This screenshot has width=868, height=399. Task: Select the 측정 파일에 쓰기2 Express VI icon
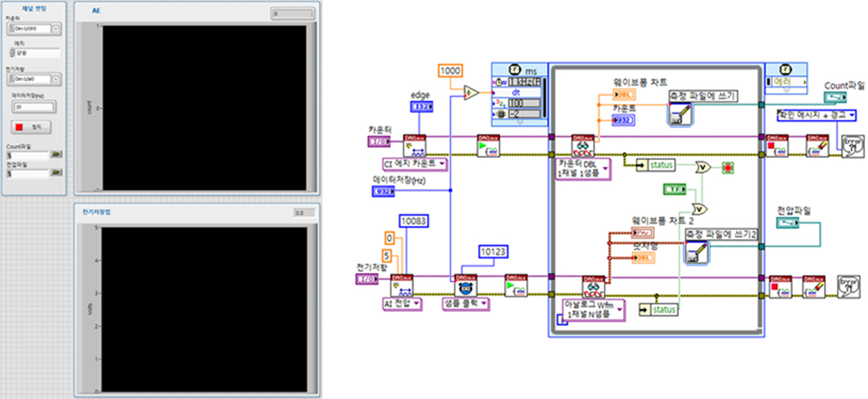[696, 252]
